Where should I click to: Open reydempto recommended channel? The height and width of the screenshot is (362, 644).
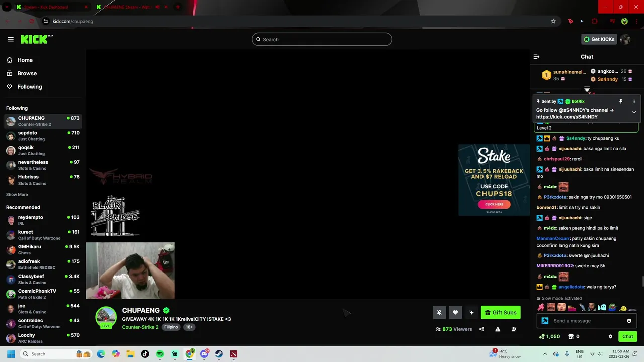(43, 220)
